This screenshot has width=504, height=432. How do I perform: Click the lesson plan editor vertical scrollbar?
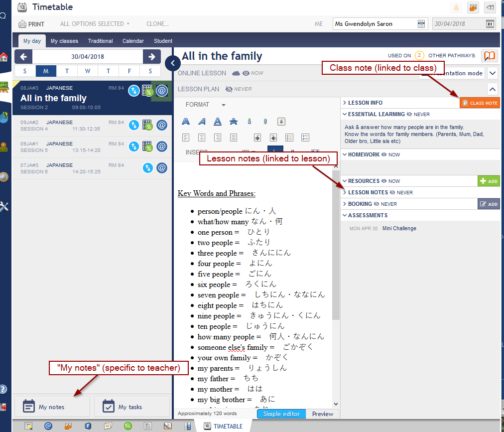click(x=336, y=249)
